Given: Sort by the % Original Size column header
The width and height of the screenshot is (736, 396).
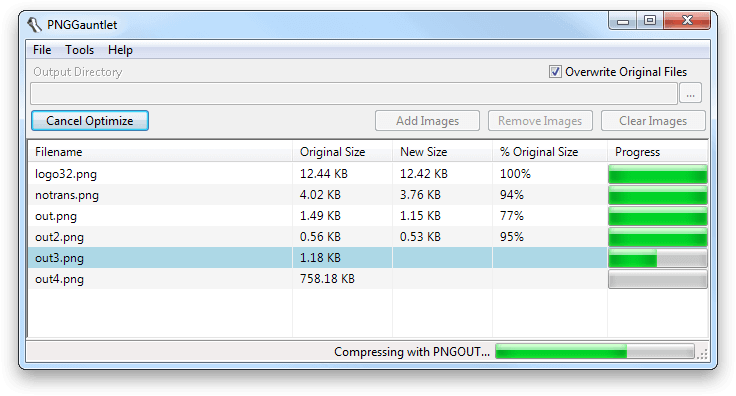Looking at the screenshot, I should (550, 152).
